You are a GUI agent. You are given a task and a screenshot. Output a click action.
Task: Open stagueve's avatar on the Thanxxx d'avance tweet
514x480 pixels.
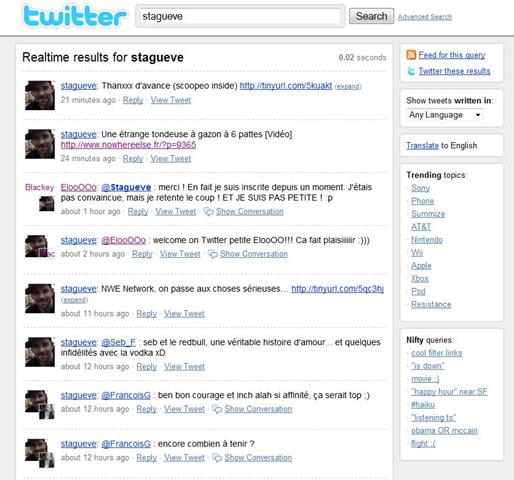[40, 95]
